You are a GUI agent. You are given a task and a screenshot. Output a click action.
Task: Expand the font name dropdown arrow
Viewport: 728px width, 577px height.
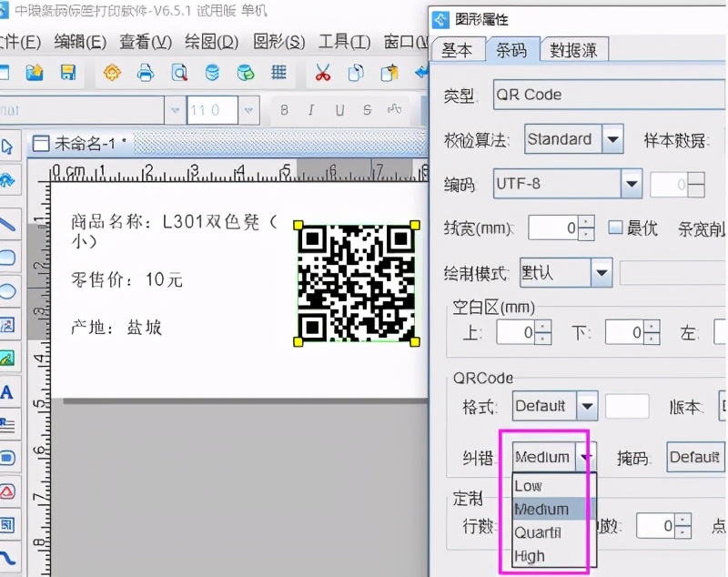pyautogui.click(x=175, y=110)
